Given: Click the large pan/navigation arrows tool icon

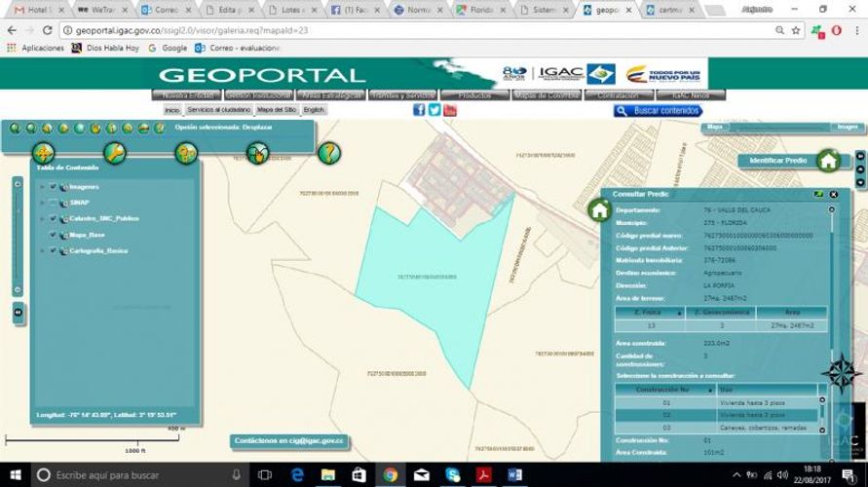Looking at the screenshot, I should click(x=43, y=153).
